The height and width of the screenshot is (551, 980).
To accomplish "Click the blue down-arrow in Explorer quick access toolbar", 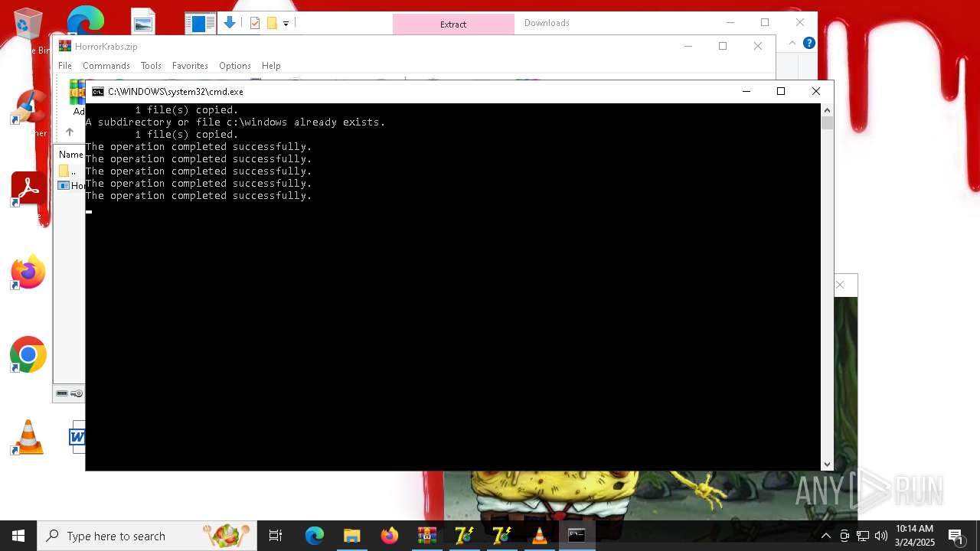I will [230, 23].
